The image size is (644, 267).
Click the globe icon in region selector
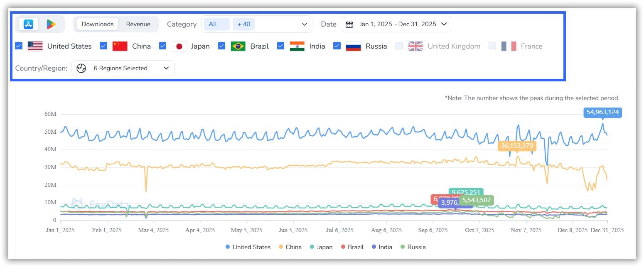tap(81, 68)
